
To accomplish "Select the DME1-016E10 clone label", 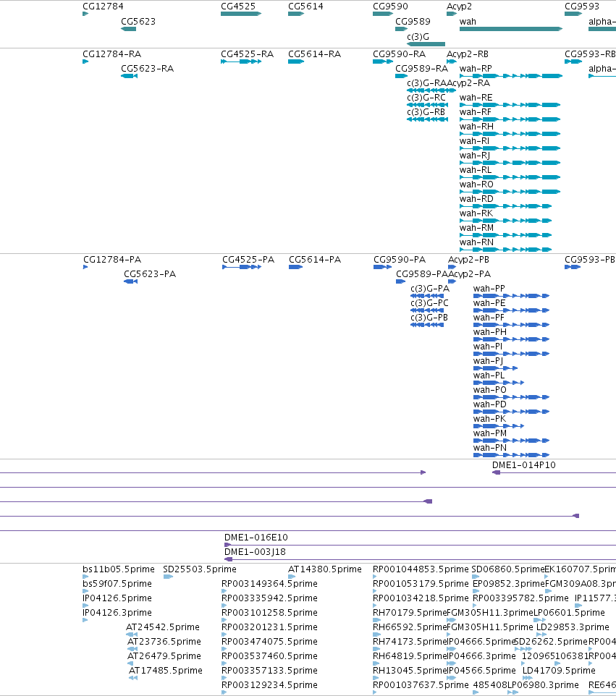I will point(256,537).
